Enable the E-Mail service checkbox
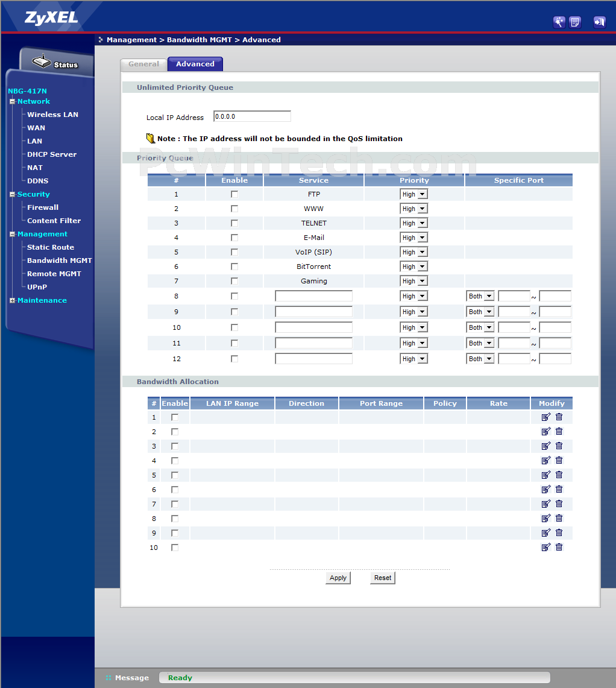 coord(234,238)
